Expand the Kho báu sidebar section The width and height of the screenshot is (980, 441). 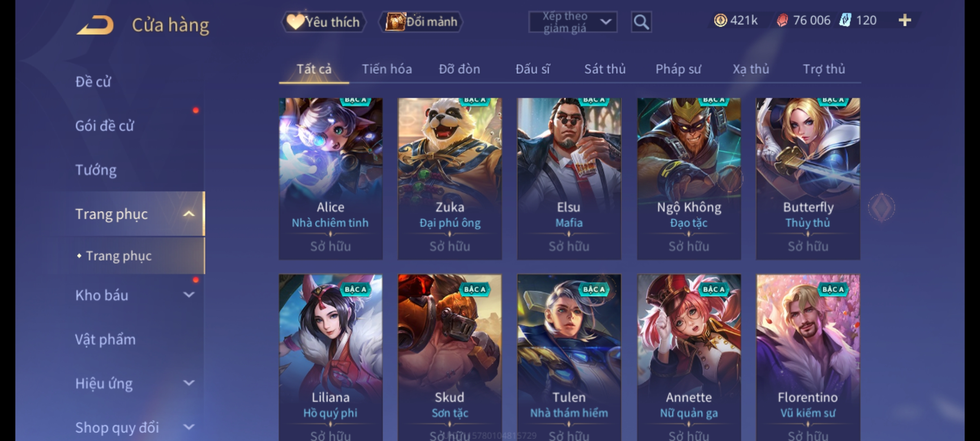(189, 295)
